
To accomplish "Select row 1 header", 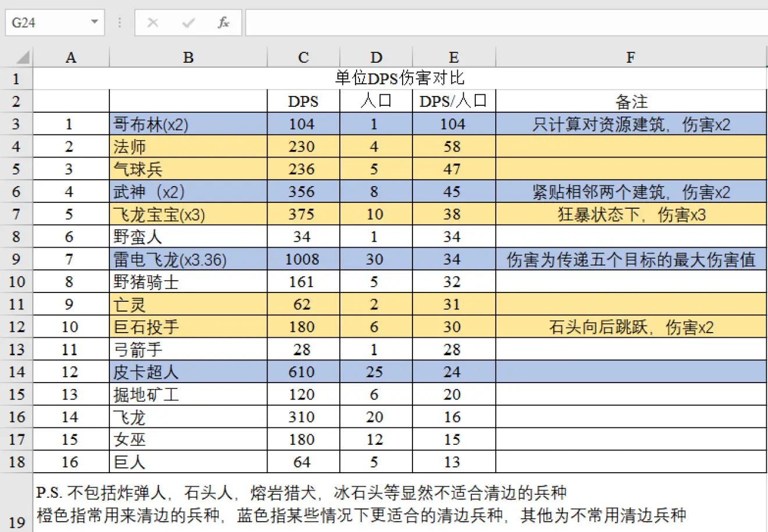I will click(x=16, y=78).
